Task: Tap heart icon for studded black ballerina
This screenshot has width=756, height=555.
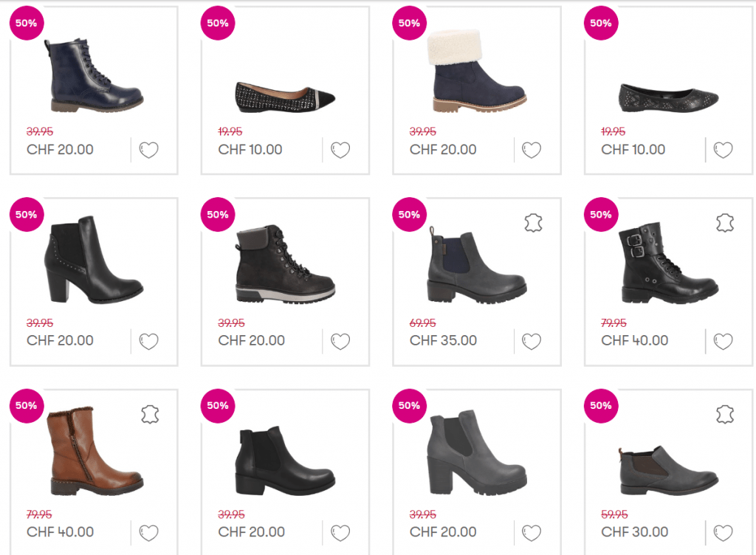Action: pos(724,151)
